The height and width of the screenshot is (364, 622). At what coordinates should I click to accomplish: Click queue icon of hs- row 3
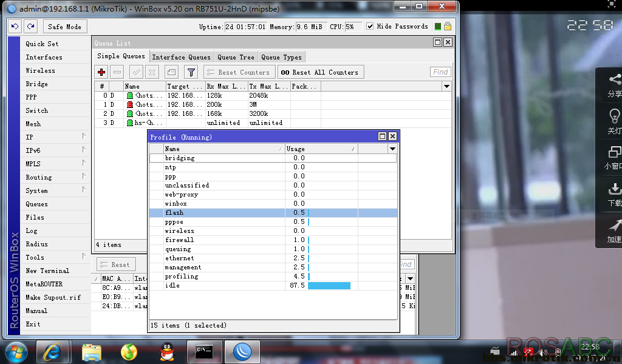[x=130, y=123]
